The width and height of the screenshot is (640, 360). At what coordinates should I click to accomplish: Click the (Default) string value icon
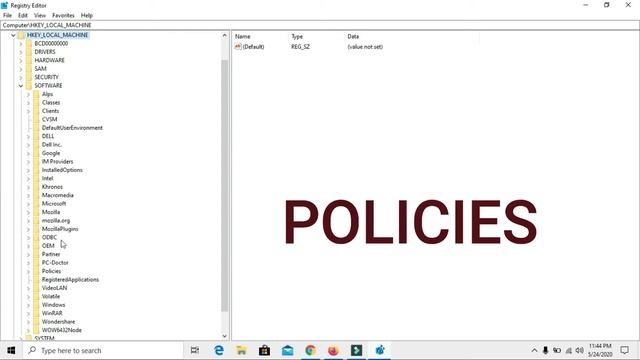coord(238,47)
